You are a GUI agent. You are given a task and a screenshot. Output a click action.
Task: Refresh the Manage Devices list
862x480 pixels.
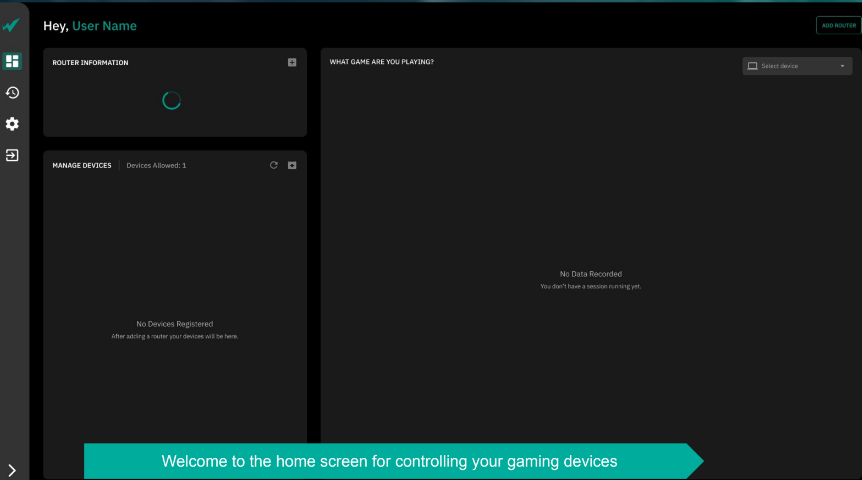[x=274, y=165]
